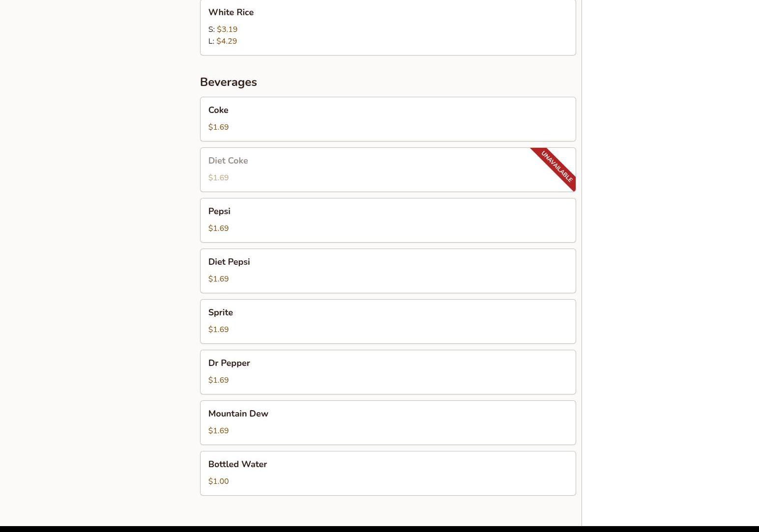Click the faded $1.69 price under Diet Coke
This screenshot has width=759, height=532.
pos(218,178)
